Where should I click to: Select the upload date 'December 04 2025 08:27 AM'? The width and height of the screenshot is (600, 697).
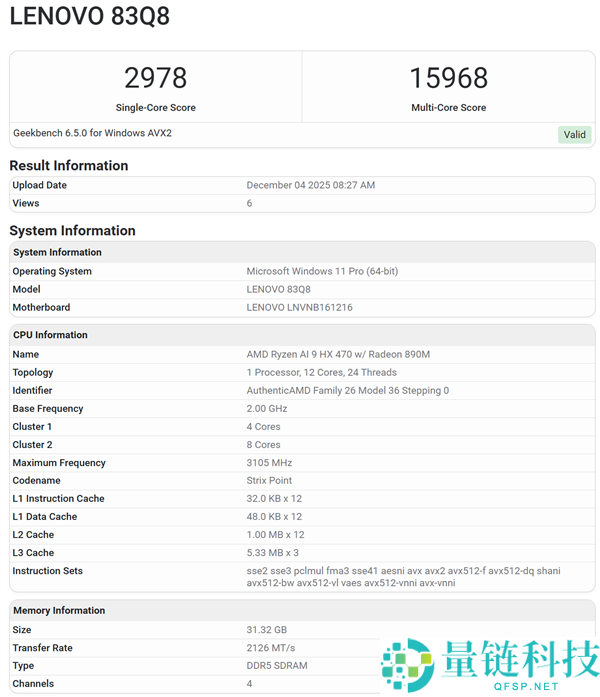(x=311, y=185)
